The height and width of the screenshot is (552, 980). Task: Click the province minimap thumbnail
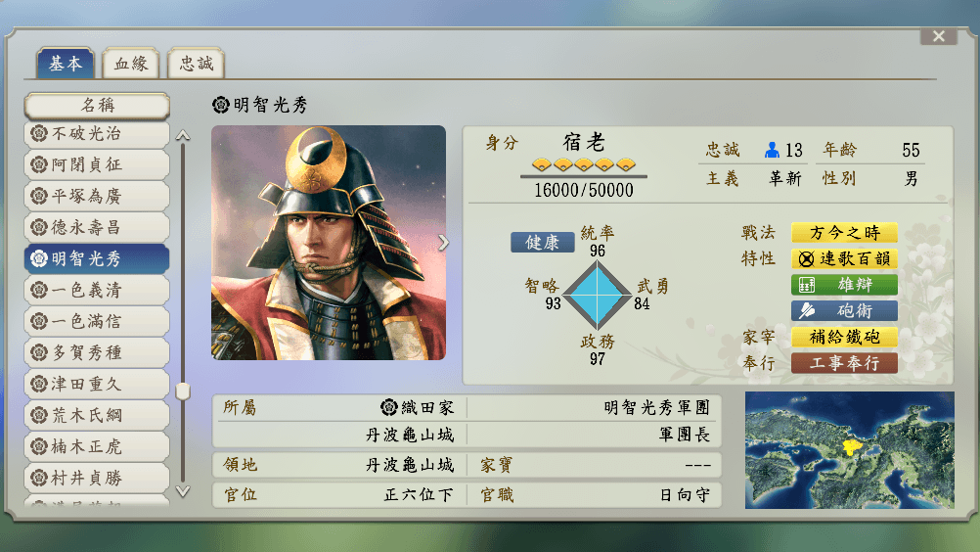point(849,449)
